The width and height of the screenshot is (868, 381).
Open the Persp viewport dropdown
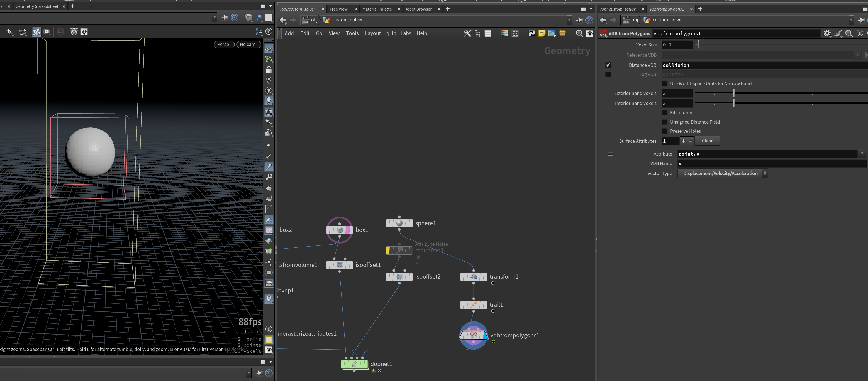(x=224, y=45)
